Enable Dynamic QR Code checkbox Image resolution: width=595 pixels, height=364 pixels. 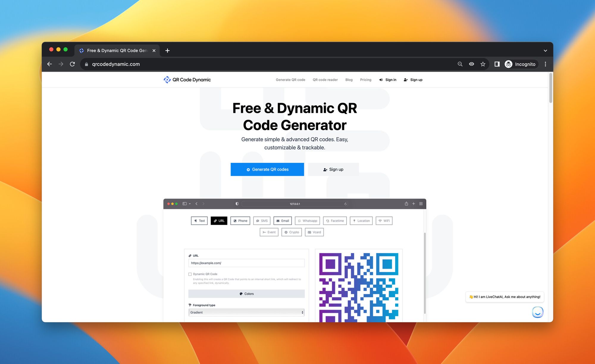click(190, 274)
